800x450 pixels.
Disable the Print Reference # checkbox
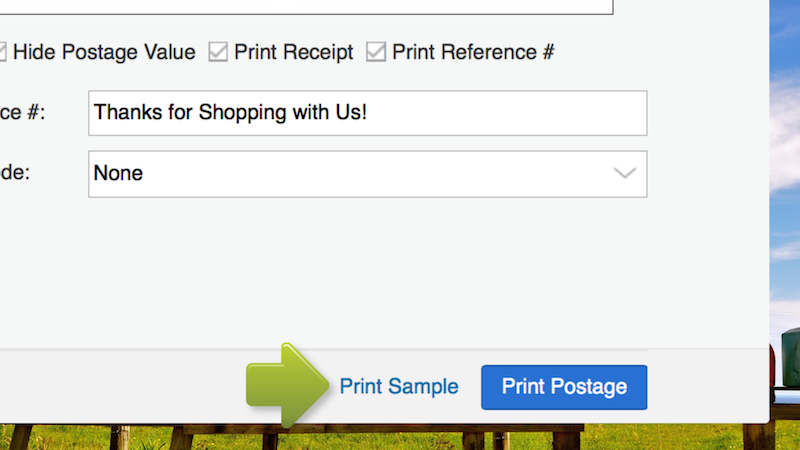pyautogui.click(x=376, y=52)
